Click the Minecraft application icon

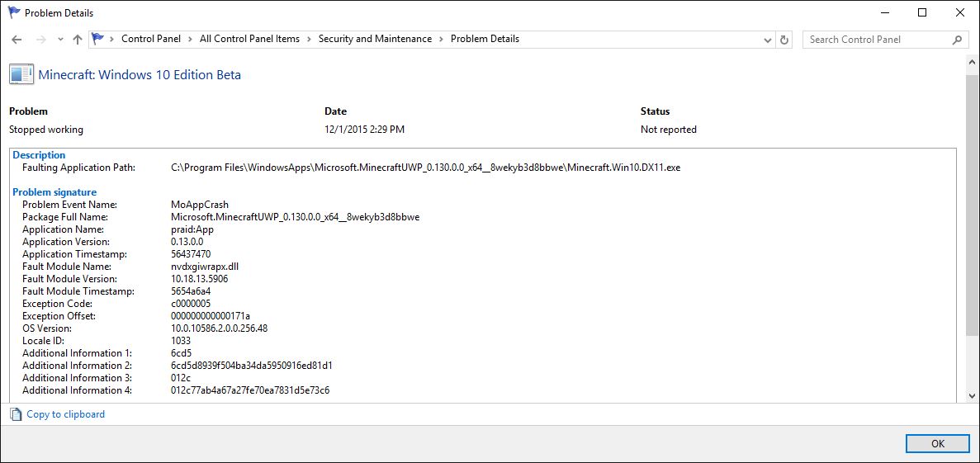pos(21,74)
